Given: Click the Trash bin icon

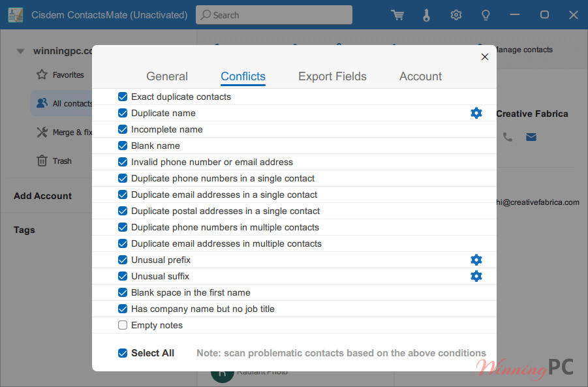Looking at the screenshot, I should pyautogui.click(x=42, y=161).
